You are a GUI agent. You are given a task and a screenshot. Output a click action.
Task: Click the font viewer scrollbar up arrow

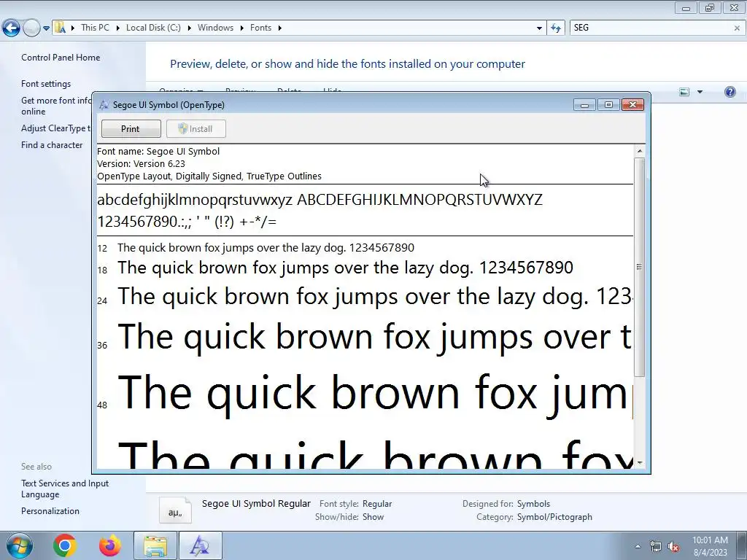[639, 151]
